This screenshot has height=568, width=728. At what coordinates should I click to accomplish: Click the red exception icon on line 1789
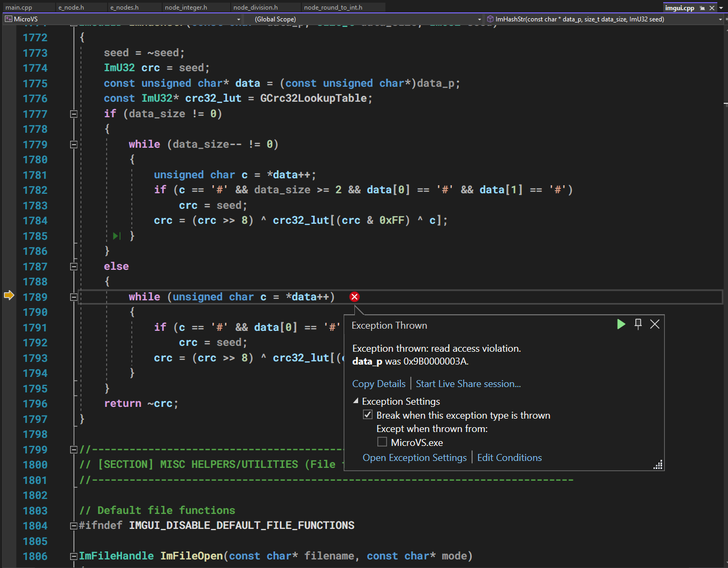pos(354,297)
